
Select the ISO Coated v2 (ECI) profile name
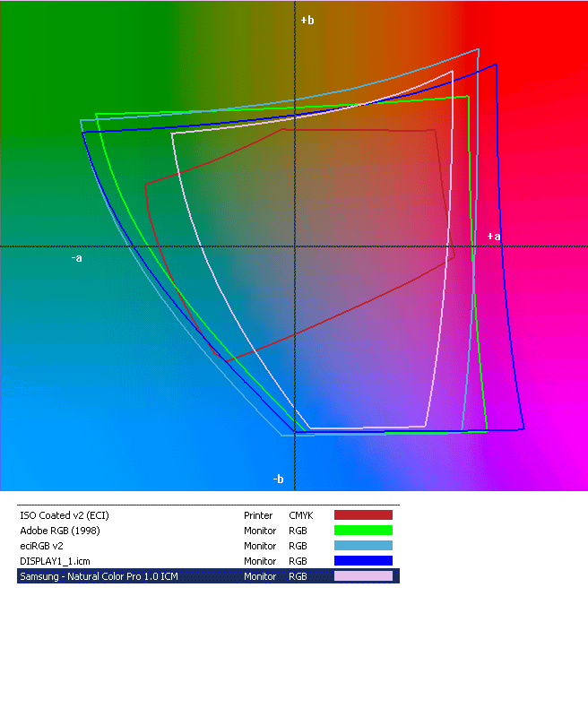(x=64, y=515)
